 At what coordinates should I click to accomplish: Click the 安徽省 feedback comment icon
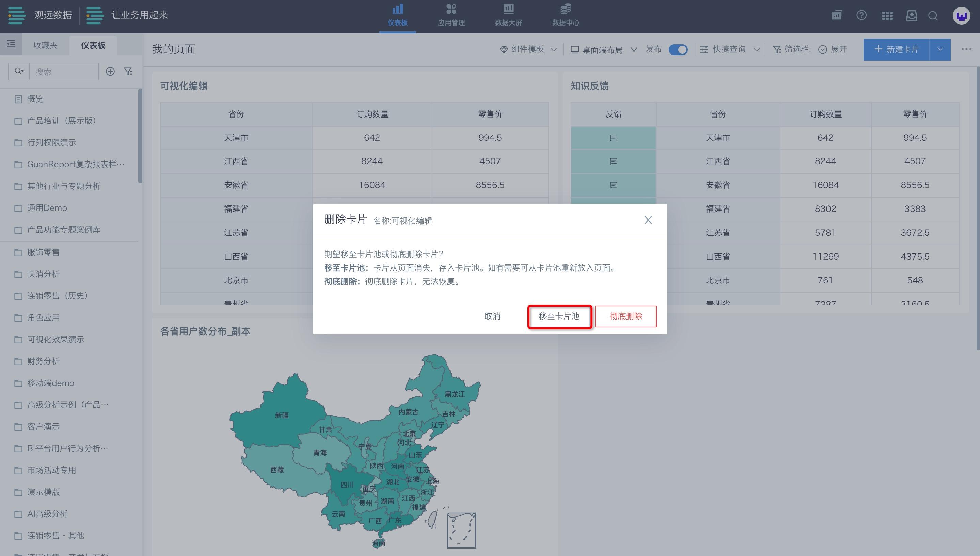click(613, 185)
